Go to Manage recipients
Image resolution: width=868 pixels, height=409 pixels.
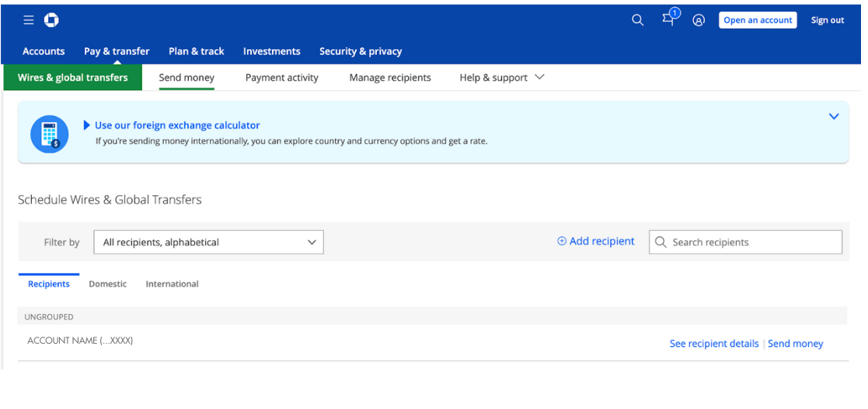389,78
